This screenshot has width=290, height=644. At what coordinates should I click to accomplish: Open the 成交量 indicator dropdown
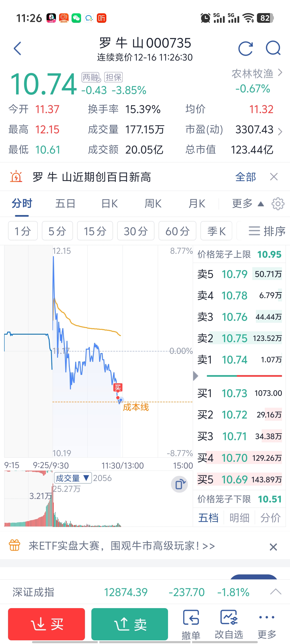coord(73,478)
